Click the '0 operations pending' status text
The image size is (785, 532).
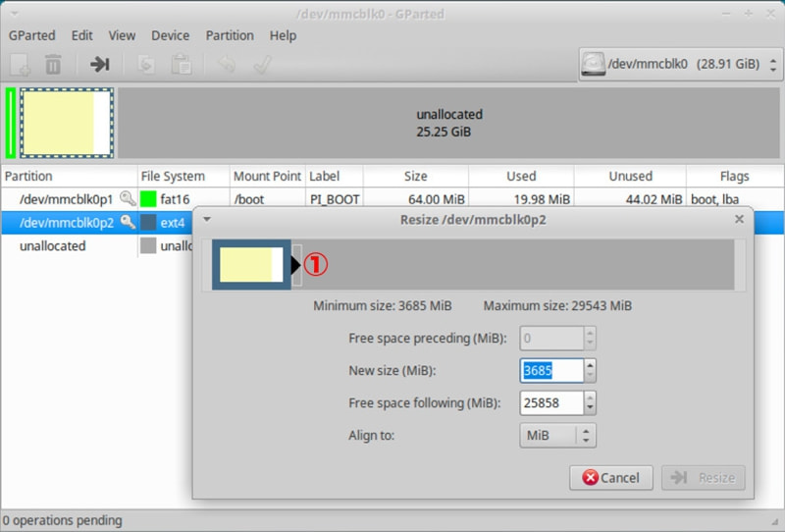click(x=63, y=520)
